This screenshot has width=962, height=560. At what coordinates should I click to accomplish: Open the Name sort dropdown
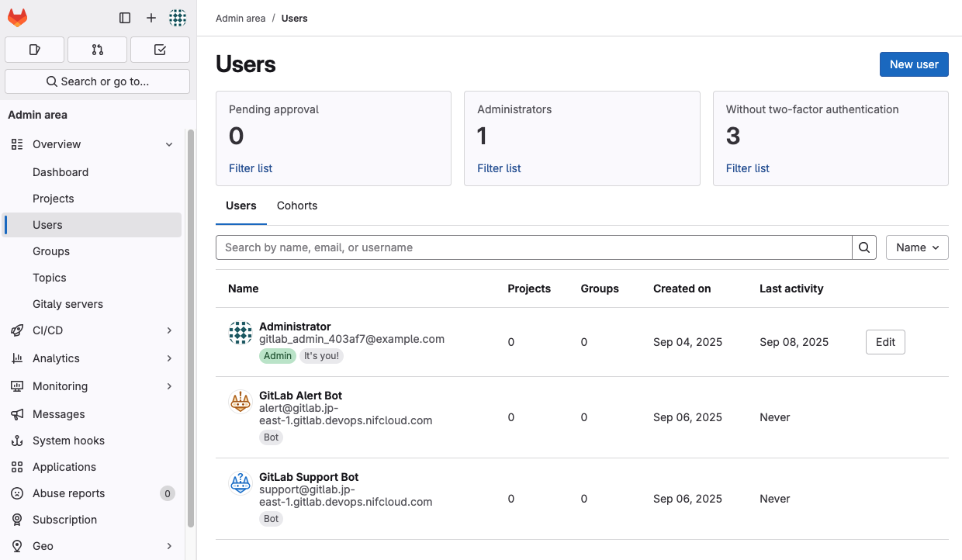pos(917,247)
